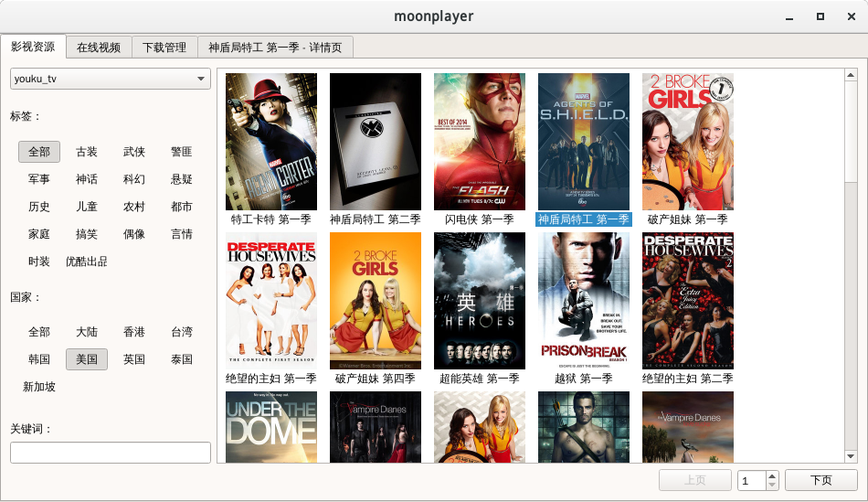
Task: Toggle the 全部 tag filter
Action: (39, 152)
